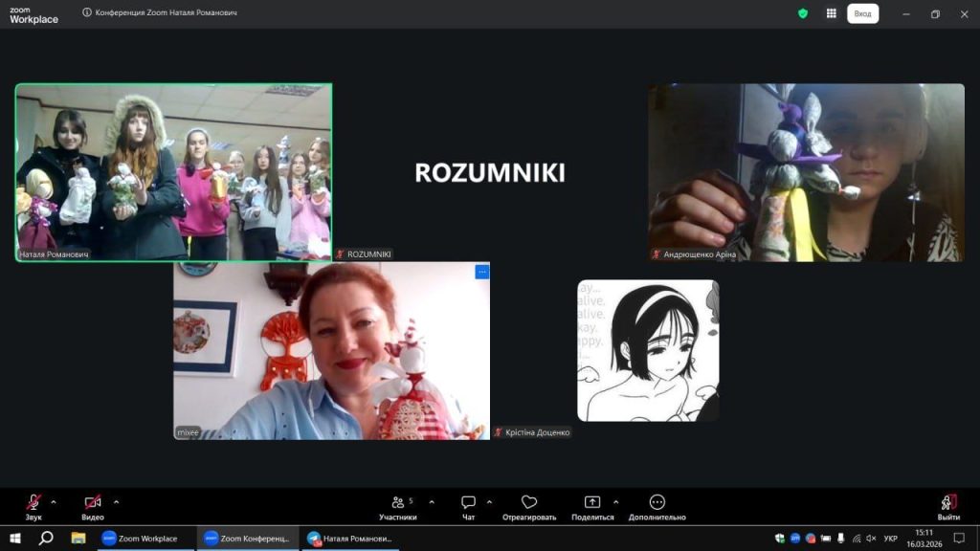Open the meeting info icon by conference title
The image size is (980, 551).
click(87, 13)
